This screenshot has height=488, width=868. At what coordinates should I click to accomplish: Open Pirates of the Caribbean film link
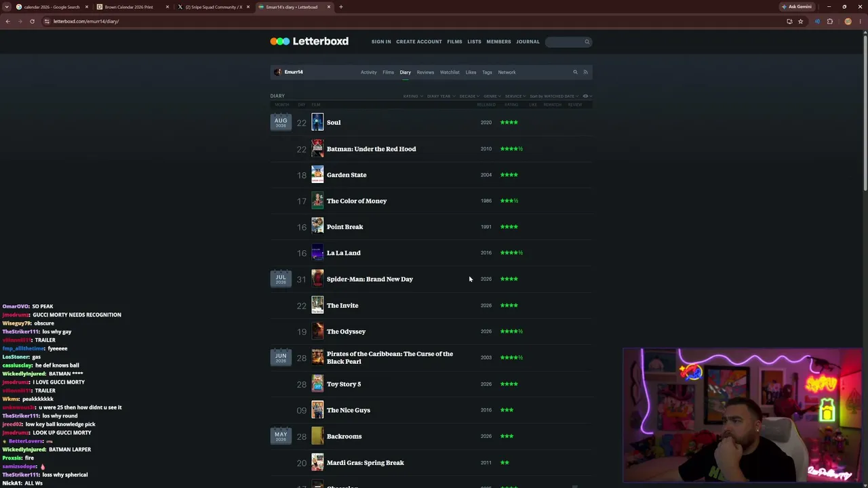[x=390, y=357]
